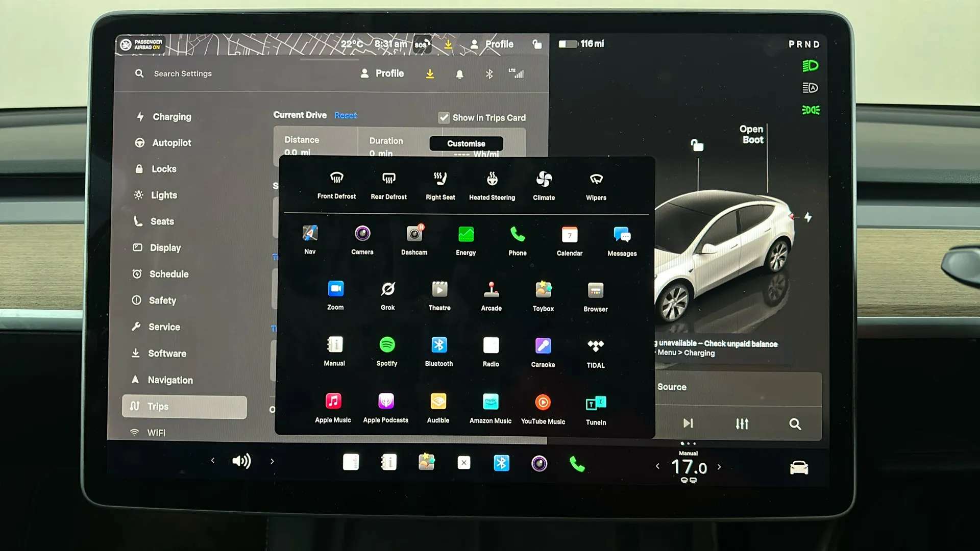Open the Software settings section

click(159, 353)
